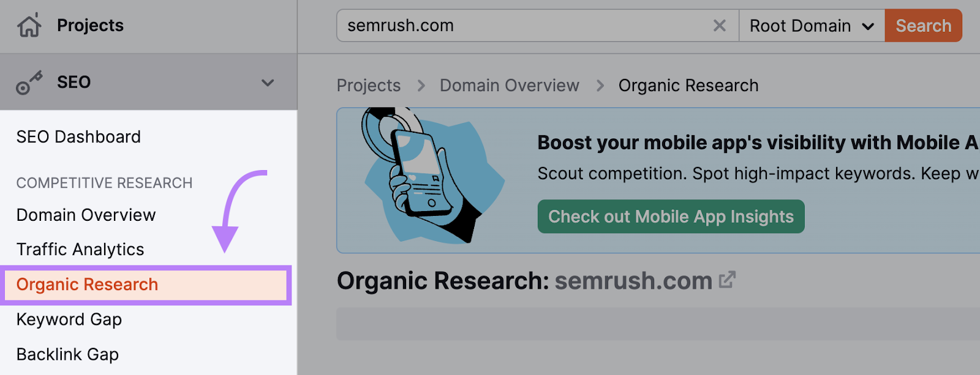Click the highlighted Organic Research menu item

click(x=87, y=284)
